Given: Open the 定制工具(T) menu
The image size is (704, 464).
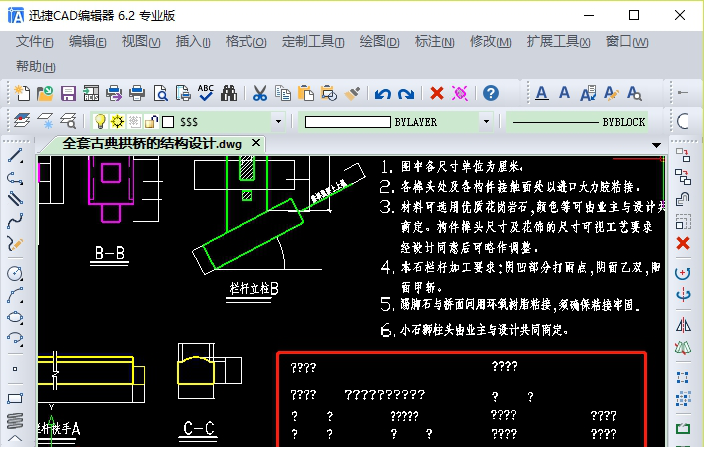Looking at the screenshot, I should (313, 42).
